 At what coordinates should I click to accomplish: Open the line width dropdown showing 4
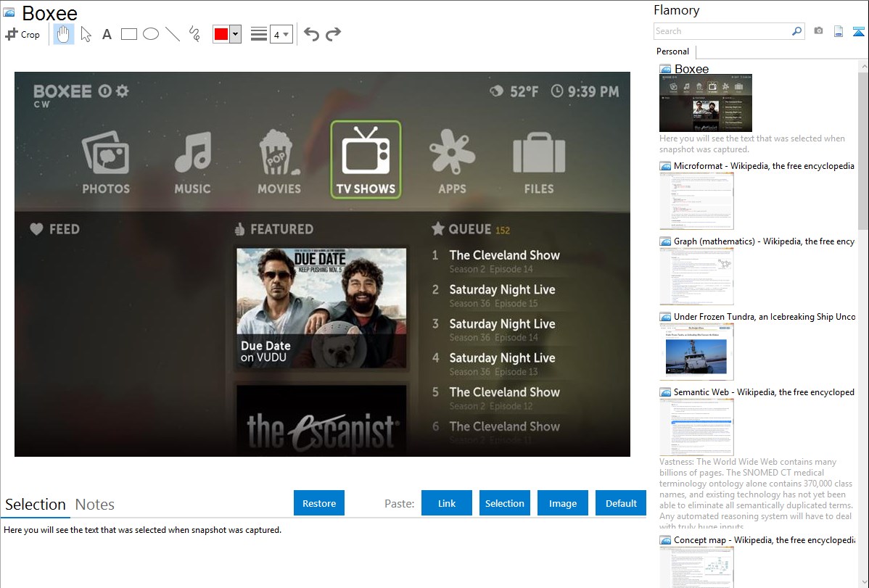point(281,34)
